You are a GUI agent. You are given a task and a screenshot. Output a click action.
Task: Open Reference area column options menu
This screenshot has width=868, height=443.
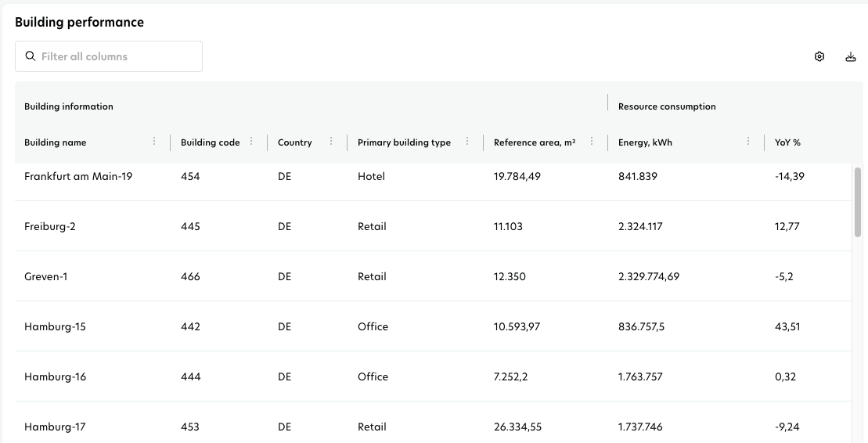click(592, 142)
